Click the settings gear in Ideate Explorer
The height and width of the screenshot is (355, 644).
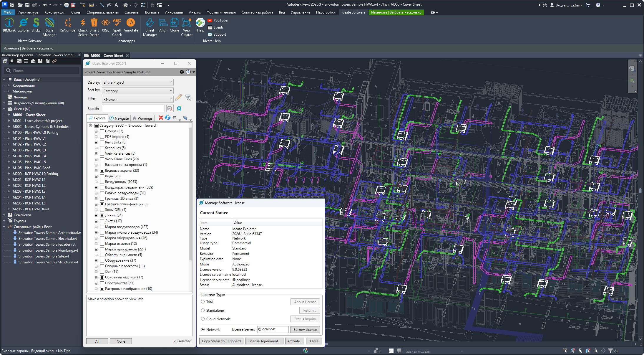182,72
